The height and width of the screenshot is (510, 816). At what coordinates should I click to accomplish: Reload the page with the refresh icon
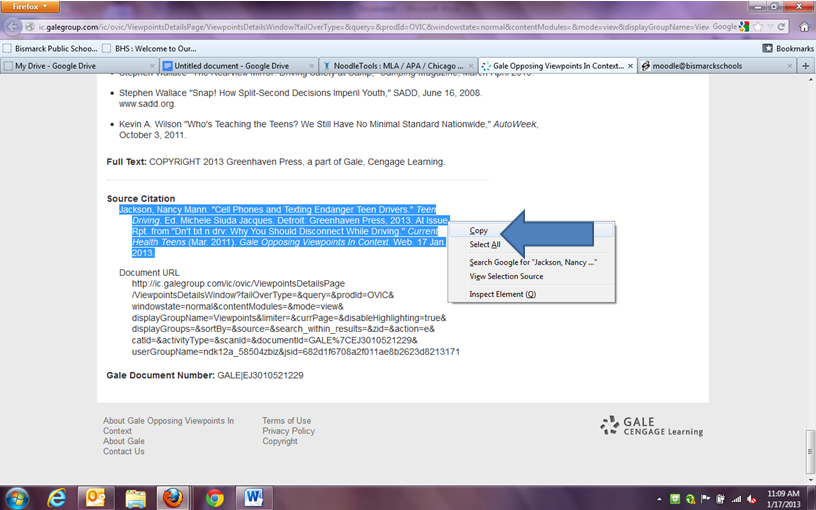coord(781,27)
